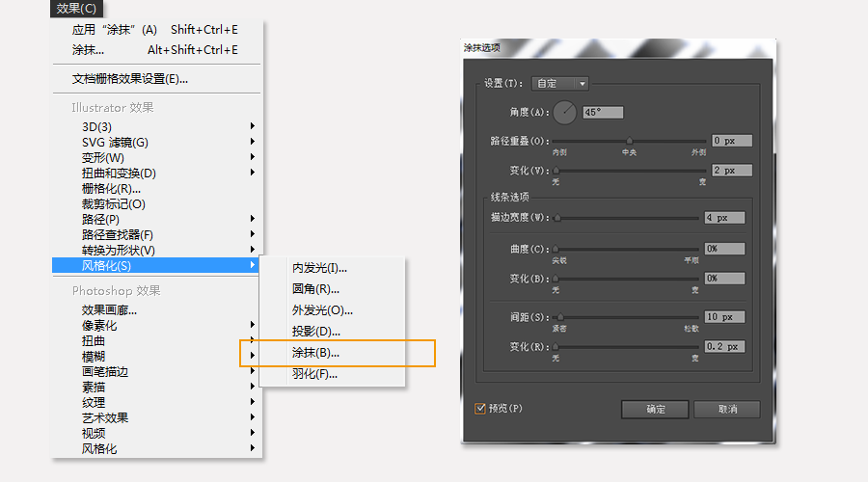The width and height of the screenshot is (868, 482).
Task: Click the 取消 button
Action: click(x=727, y=410)
